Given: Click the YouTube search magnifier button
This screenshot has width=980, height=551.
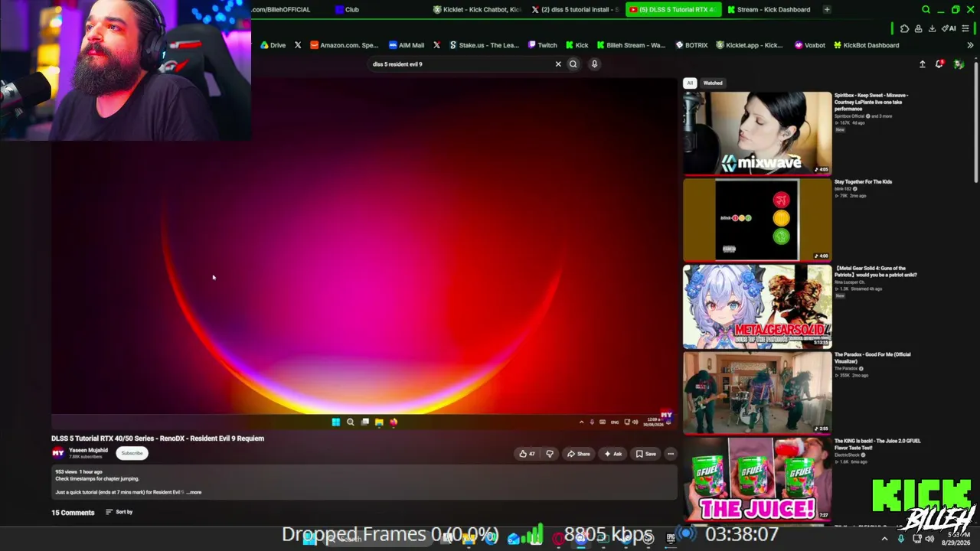Looking at the screenshot, I should click(573, 64).
